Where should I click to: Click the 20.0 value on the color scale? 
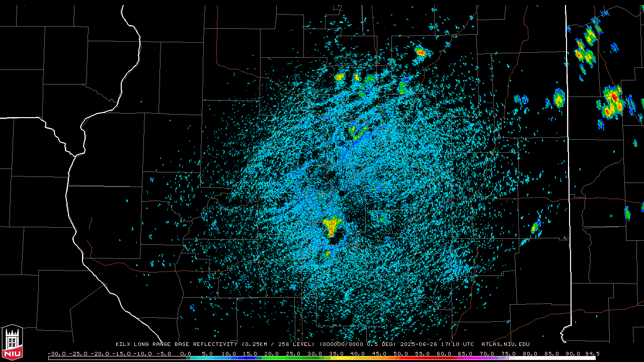[272, 353]
